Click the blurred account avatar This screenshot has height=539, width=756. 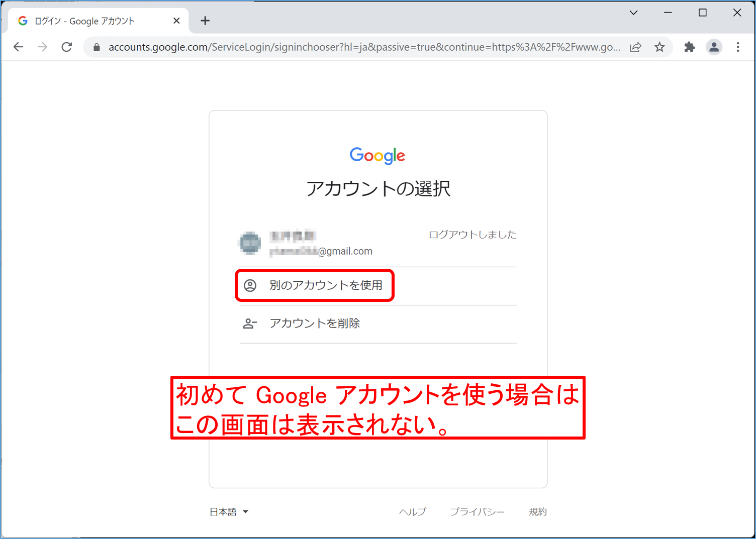click(250, 243)
